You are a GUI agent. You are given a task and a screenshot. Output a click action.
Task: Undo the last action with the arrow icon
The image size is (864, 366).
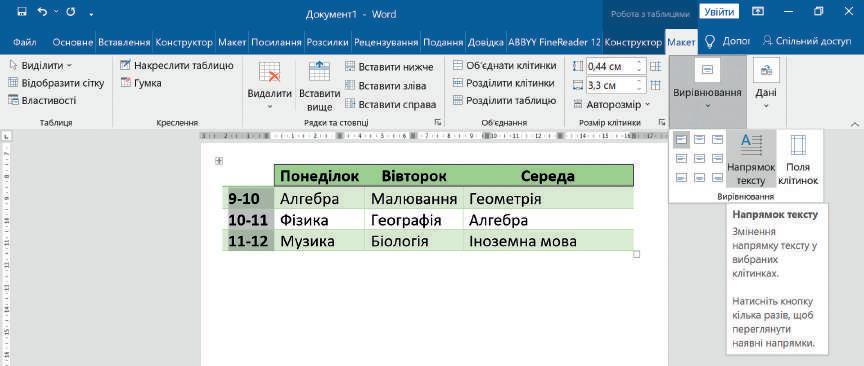[x=42, y=12]
